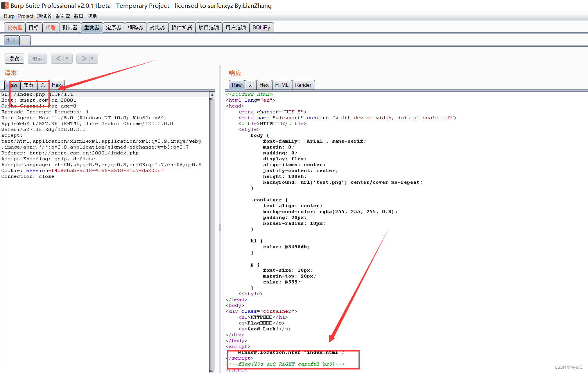Switch to the 代理 tab
The height and width of the screenshot is (373, 588).
click(x=50, y=27)
